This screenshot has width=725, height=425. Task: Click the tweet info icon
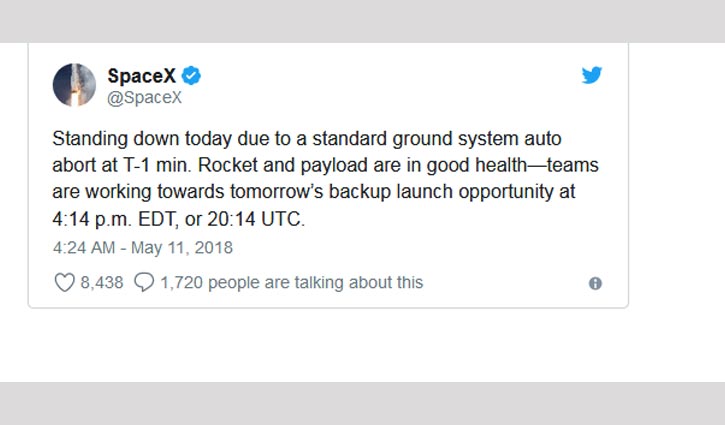pos(595,283)
